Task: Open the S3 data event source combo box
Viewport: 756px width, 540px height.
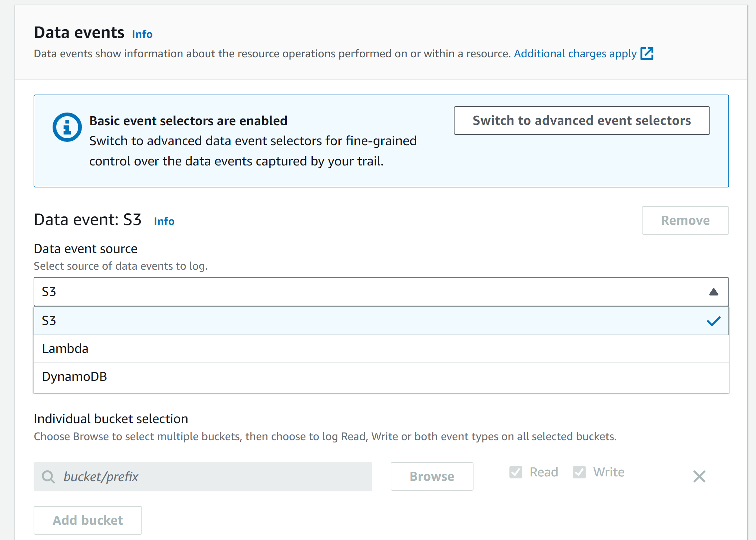Action: tap(366, 292)
